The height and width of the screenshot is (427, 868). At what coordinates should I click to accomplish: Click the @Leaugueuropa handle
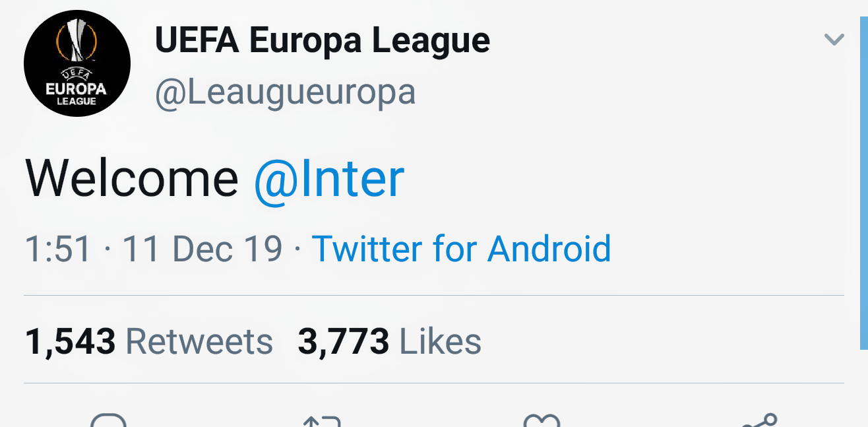(285, 93)
